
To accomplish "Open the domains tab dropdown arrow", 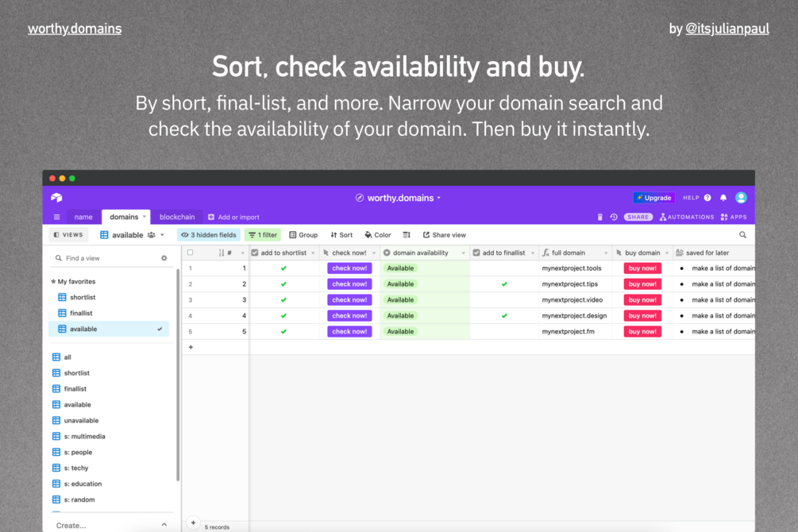I will tap(145, 217).
